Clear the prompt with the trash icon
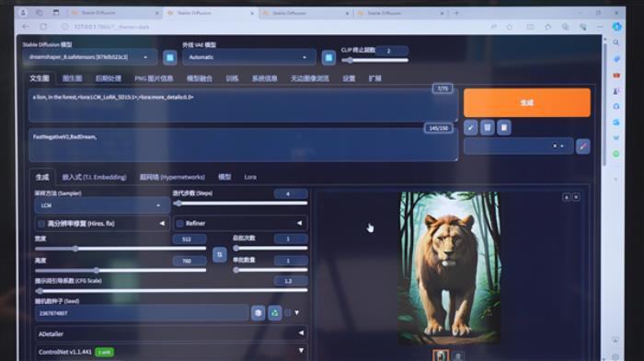The width and height of the screenshot is (644, 361). [487, 128]
